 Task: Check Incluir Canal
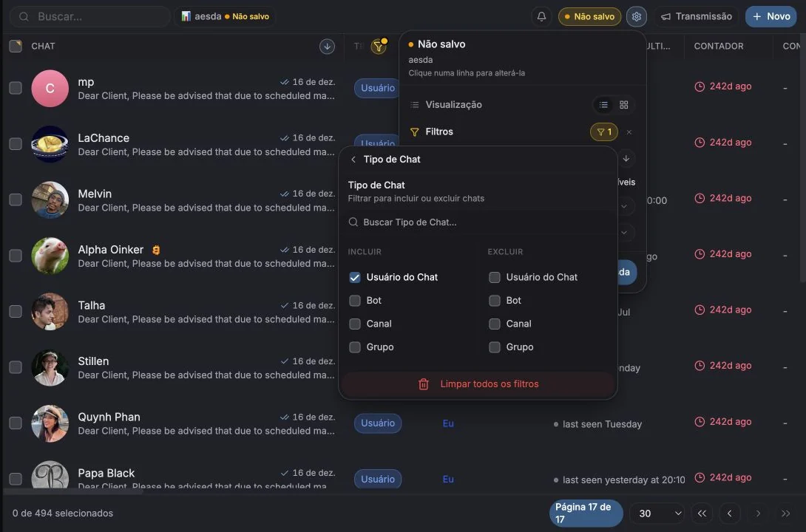click(x=355, y=324)
